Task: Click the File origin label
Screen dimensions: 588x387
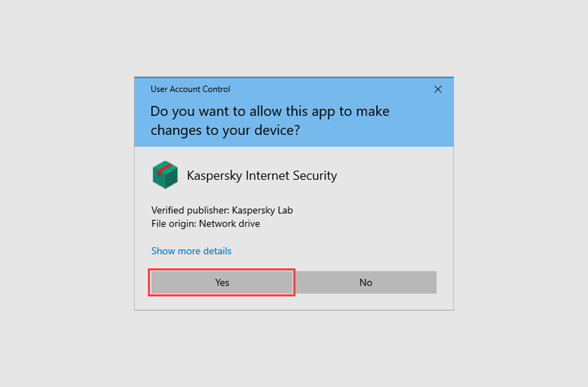Action: 173,223
